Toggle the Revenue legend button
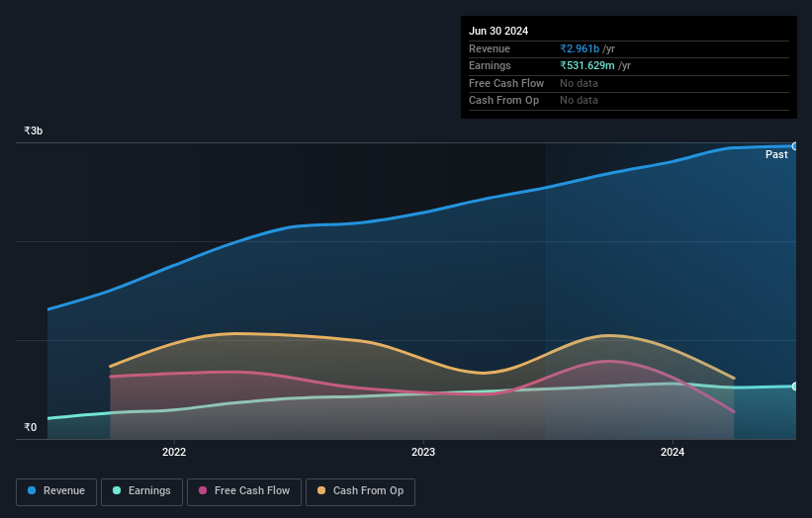Image resolution: width=812 pixels, height=518 pixels. 56,491
